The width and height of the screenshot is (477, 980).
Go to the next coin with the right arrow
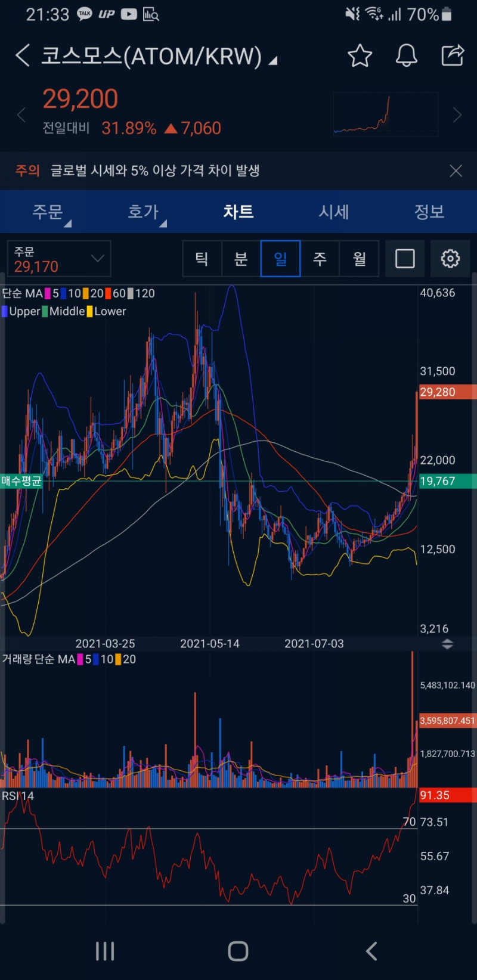[457, 114]
